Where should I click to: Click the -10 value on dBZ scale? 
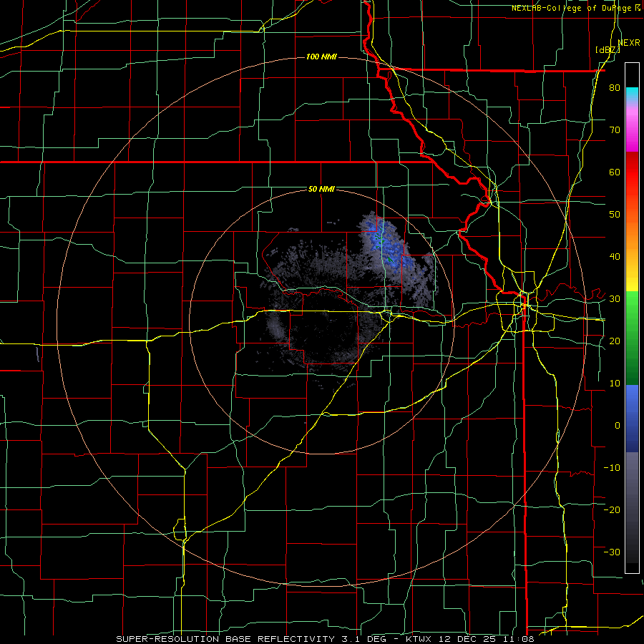612,468
